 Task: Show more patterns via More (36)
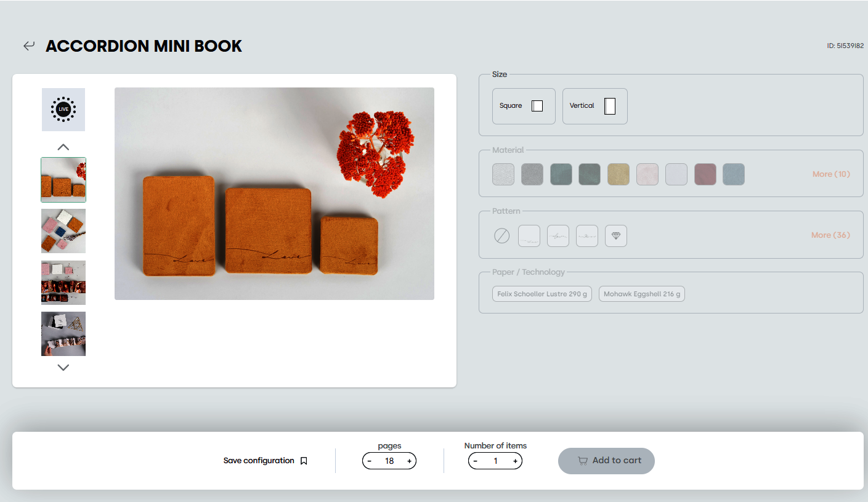[830, 235]
